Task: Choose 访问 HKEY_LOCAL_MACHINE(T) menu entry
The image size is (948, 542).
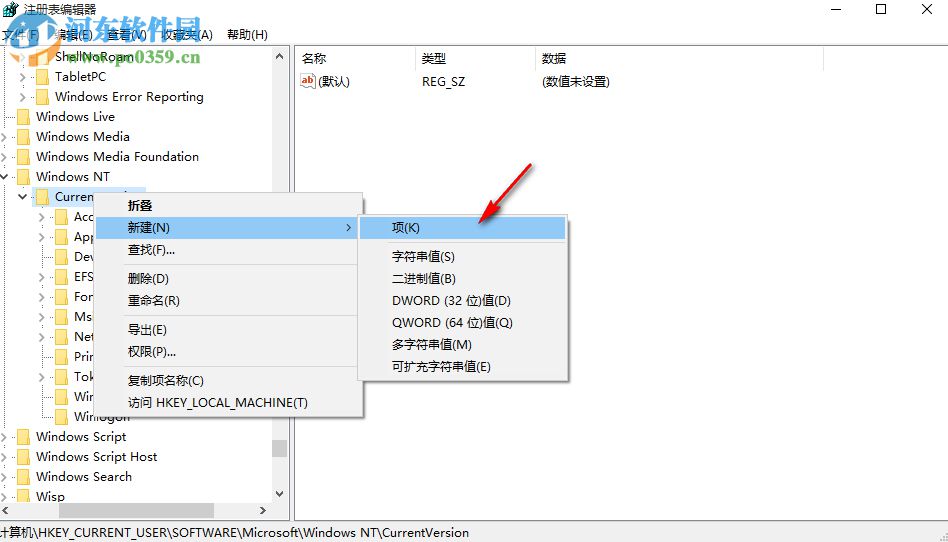Action: (229, 402)
